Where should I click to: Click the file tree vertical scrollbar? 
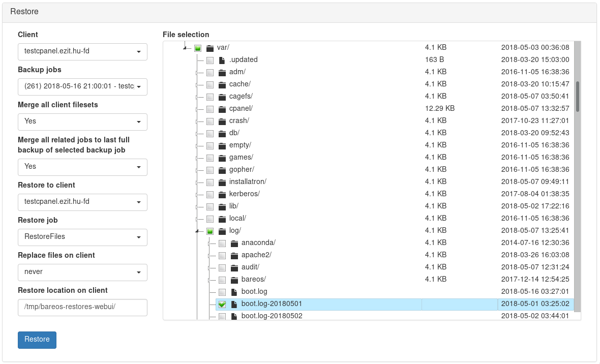577,97
